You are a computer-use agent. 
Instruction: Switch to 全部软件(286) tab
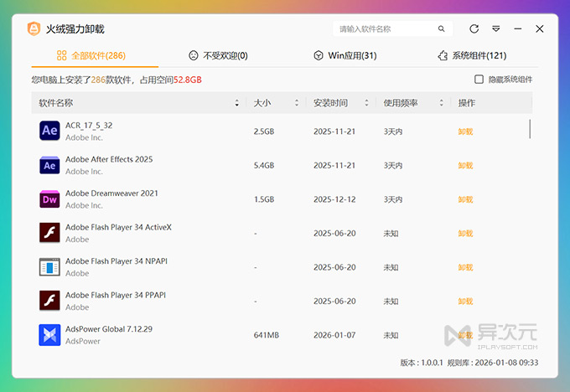point(95,55)
